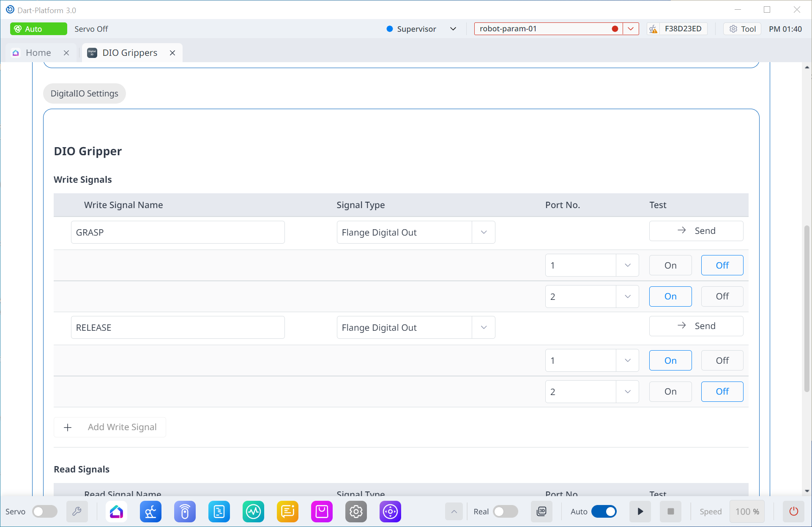Click the RELEASE signal name field
This screenshot has height=527, width=812.
pyautogui.click(x=178, y=327)
